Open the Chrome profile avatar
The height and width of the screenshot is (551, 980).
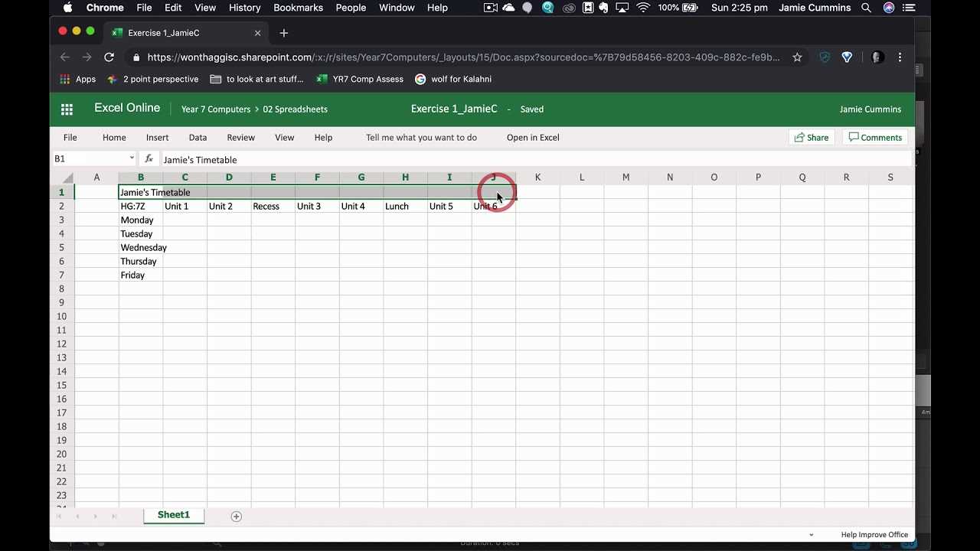point(877,57)
